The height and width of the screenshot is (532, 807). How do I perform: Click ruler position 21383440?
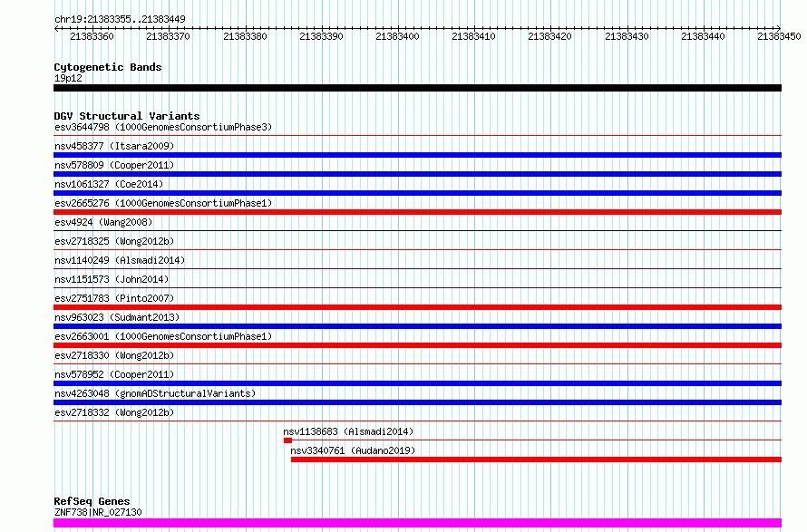tap(703, 36)
